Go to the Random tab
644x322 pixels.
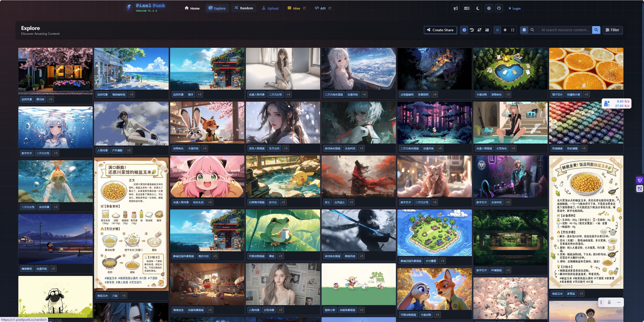243,8
